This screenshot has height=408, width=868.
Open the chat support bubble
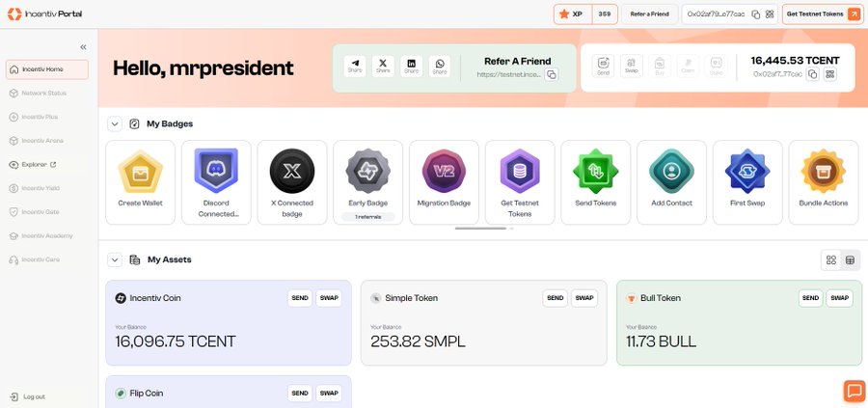pos(854,391)
